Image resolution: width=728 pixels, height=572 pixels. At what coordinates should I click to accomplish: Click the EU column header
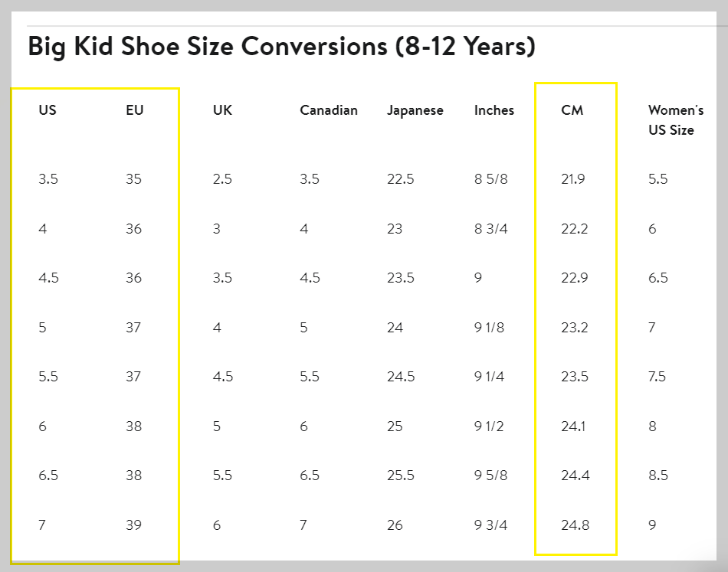coord(135,110)
